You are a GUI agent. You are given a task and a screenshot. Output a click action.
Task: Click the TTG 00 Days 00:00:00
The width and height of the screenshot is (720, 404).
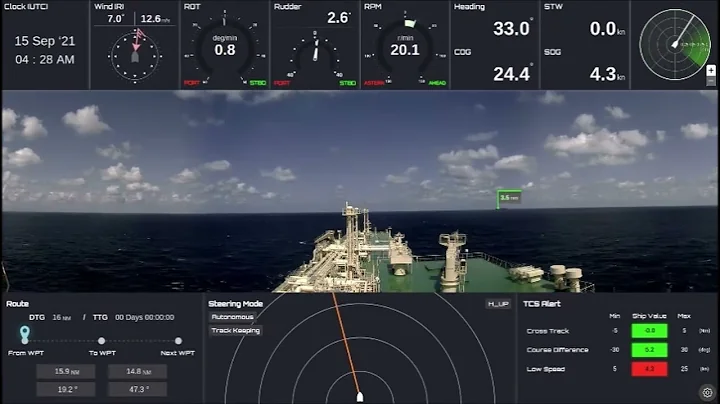[145, 317]
